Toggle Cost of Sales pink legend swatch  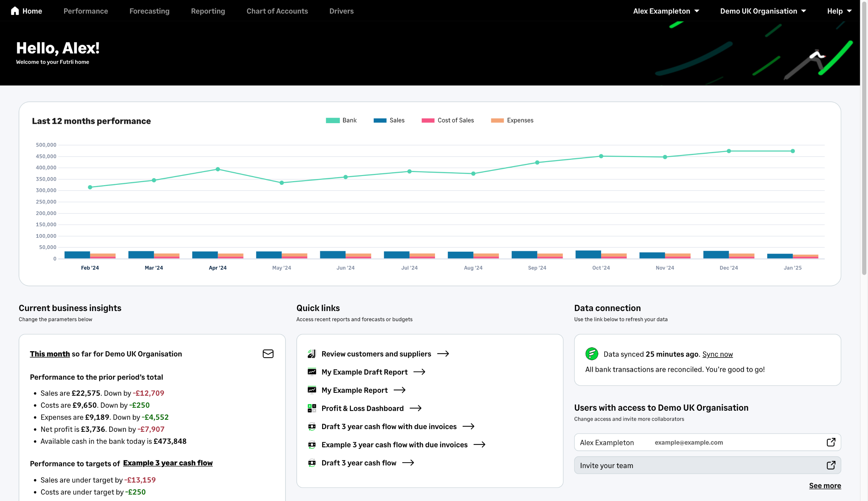coord(428,120)
